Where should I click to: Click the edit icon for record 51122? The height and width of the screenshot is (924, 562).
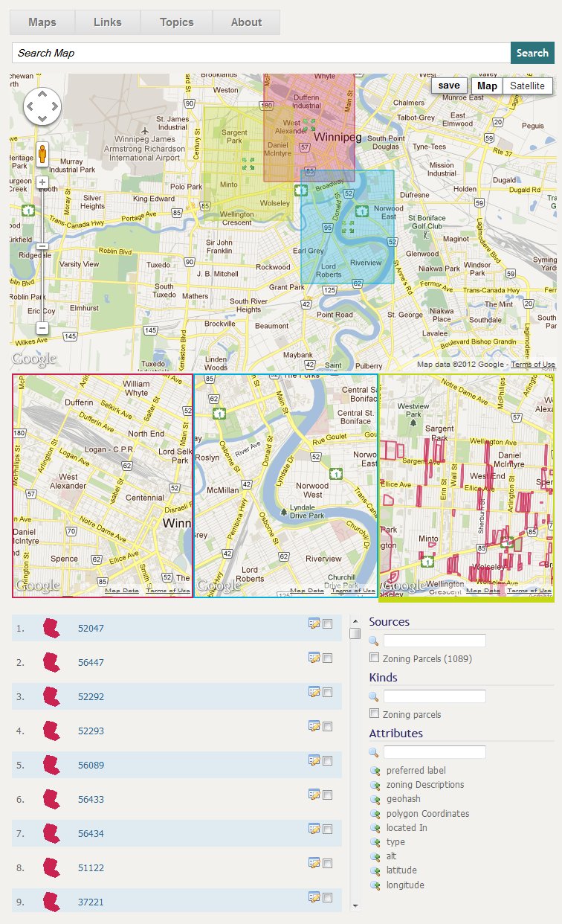pyautogui.click(x=314, y=863)
